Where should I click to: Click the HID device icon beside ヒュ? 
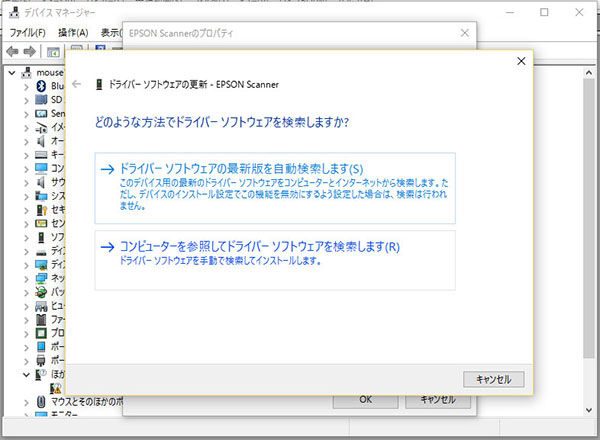[41, 306]
